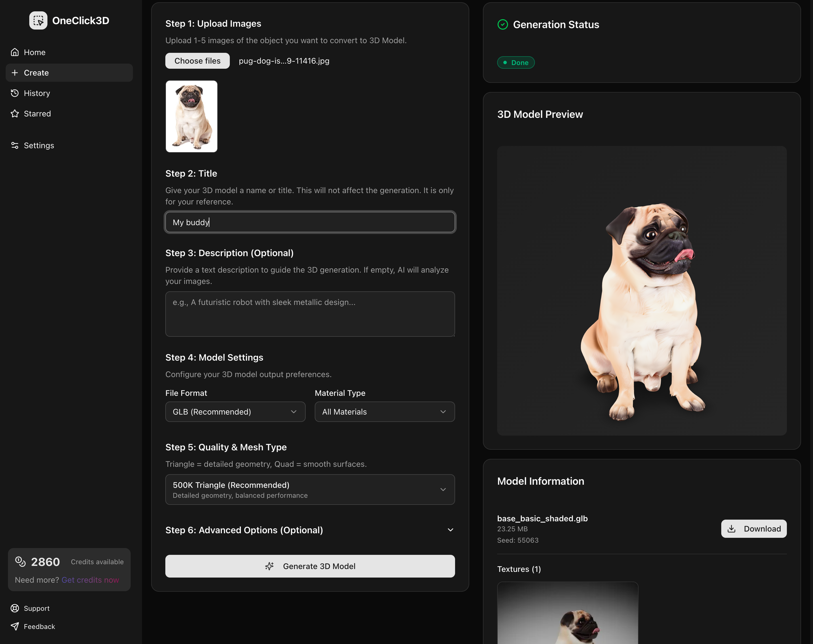Go to the Starred section
Screen dimensions: 813x644
37,113
